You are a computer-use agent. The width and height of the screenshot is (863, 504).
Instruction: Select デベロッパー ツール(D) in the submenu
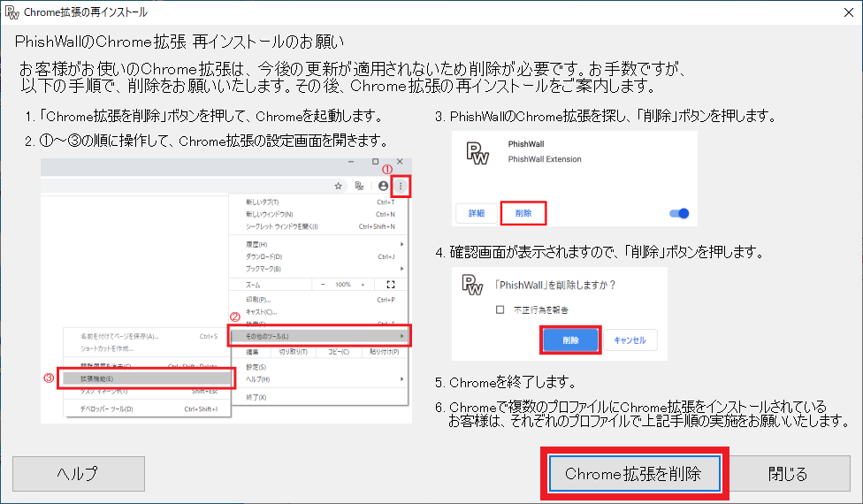(148, 409)
